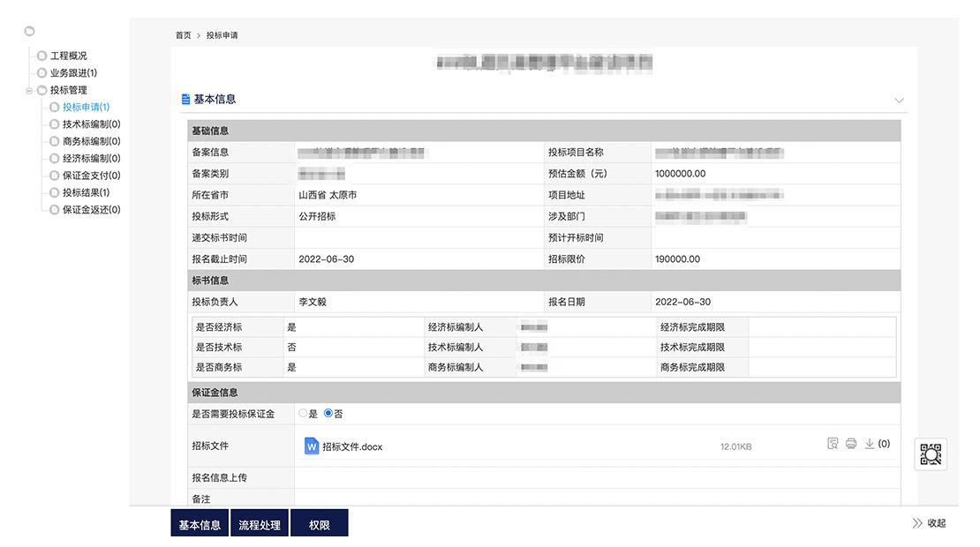
Task: Click the blue 基本信息 section document icon
Action: click(185, 100)
